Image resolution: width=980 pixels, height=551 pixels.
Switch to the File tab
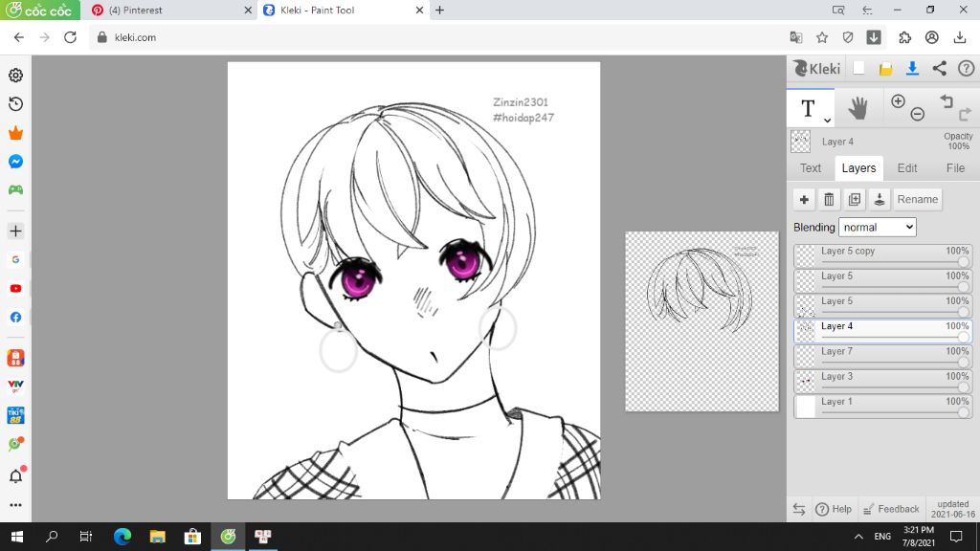point(955,168)
